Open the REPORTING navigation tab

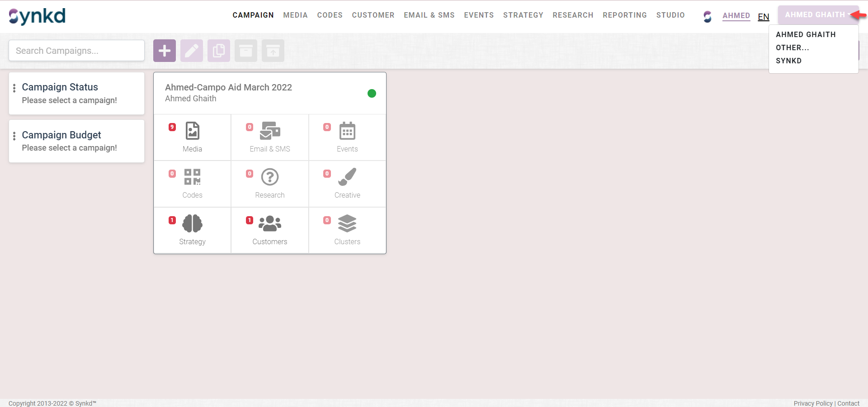coord(624,15)
